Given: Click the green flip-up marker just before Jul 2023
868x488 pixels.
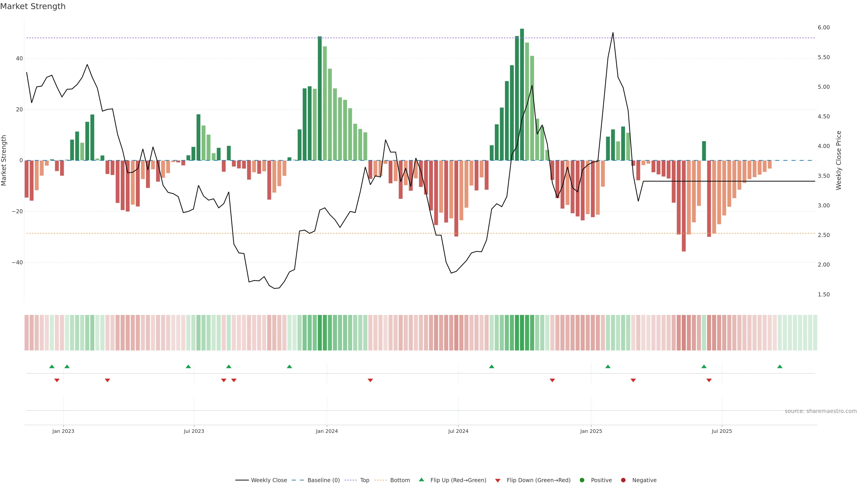Looking at the screenshot, I should pyautogui.click(x=188, y=366).
